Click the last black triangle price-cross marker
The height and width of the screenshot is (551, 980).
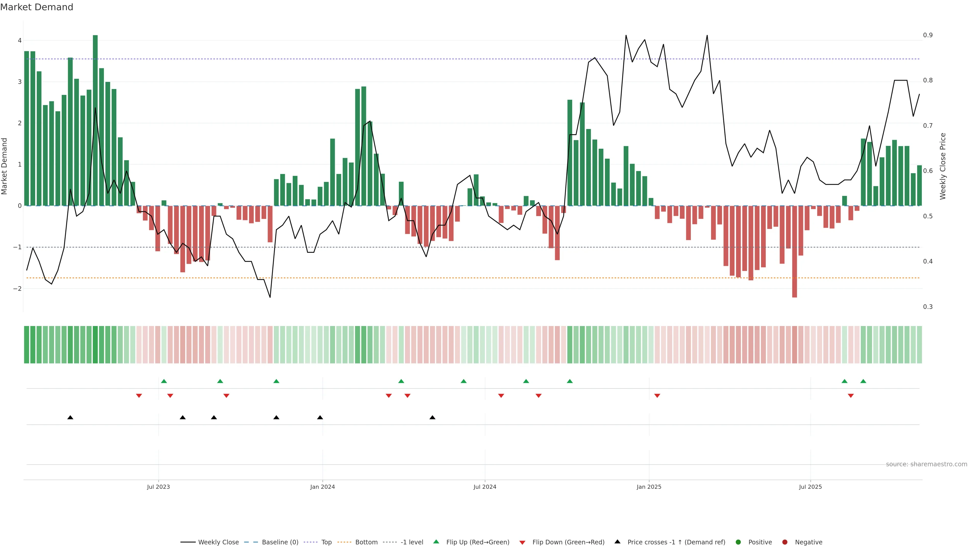pos(433,418)
